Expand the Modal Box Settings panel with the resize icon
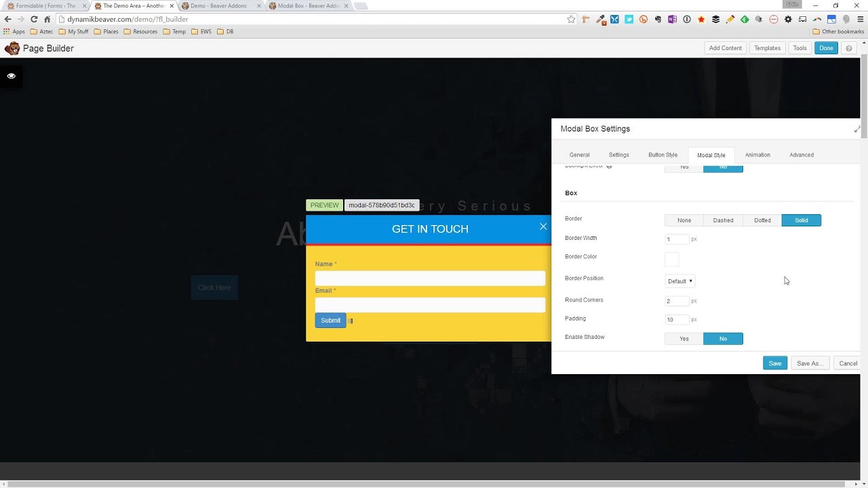868x488 pixels. 856,129
